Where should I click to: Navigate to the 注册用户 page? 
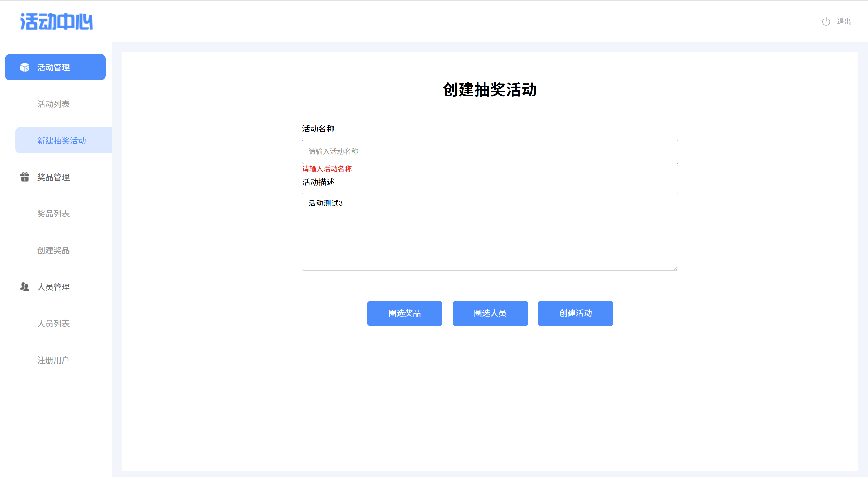[x=53, y=360]
